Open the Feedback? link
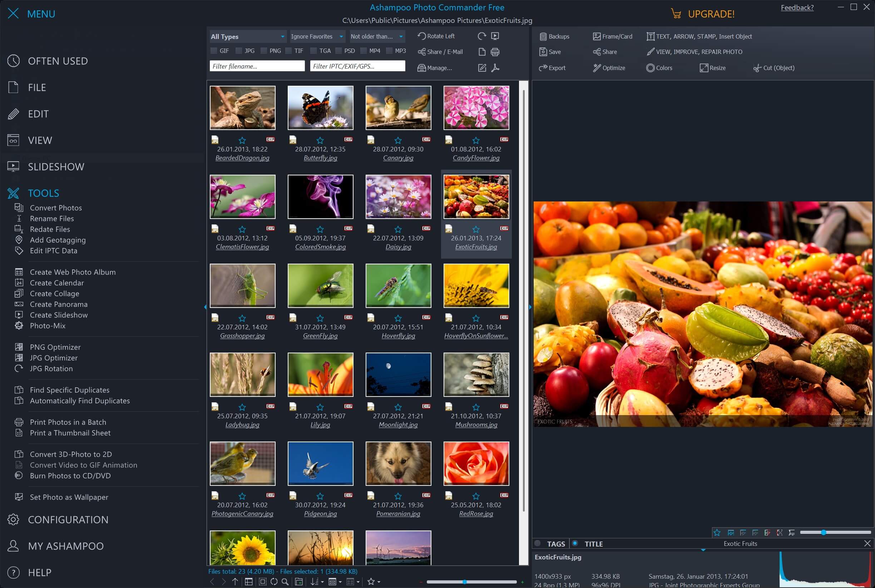The width and height of the screenshot is (875, 588). tap(797, 7)
